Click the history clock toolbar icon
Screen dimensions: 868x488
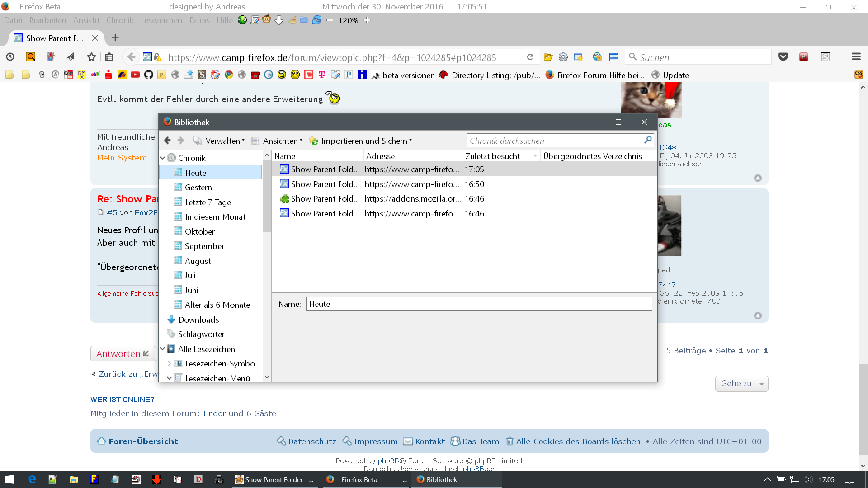tap(10, 57)
